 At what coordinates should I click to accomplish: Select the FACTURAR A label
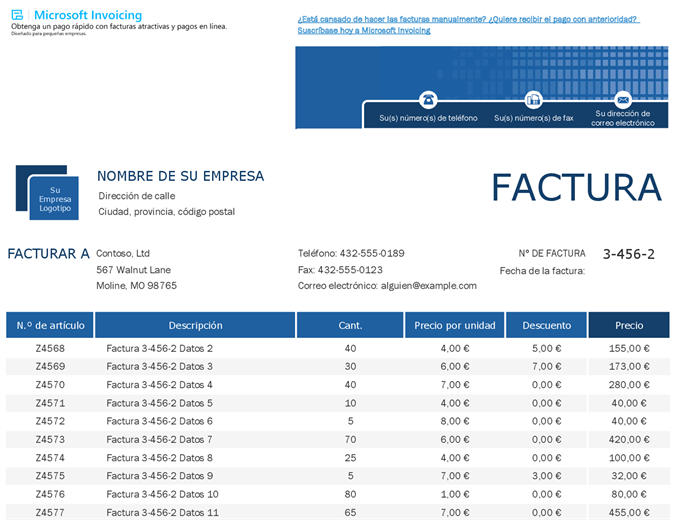[x=48, y=254]
